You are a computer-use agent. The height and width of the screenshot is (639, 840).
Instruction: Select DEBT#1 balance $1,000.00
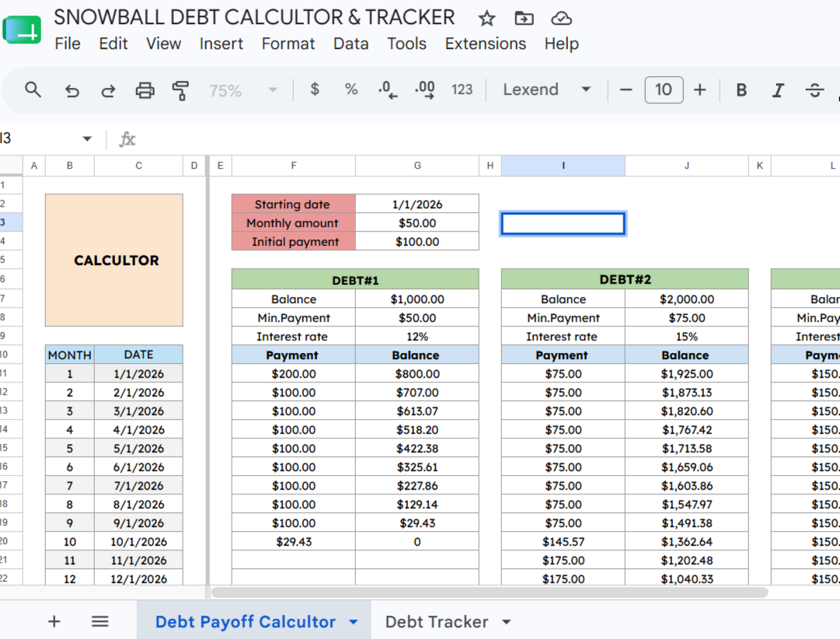pos(417,299)
